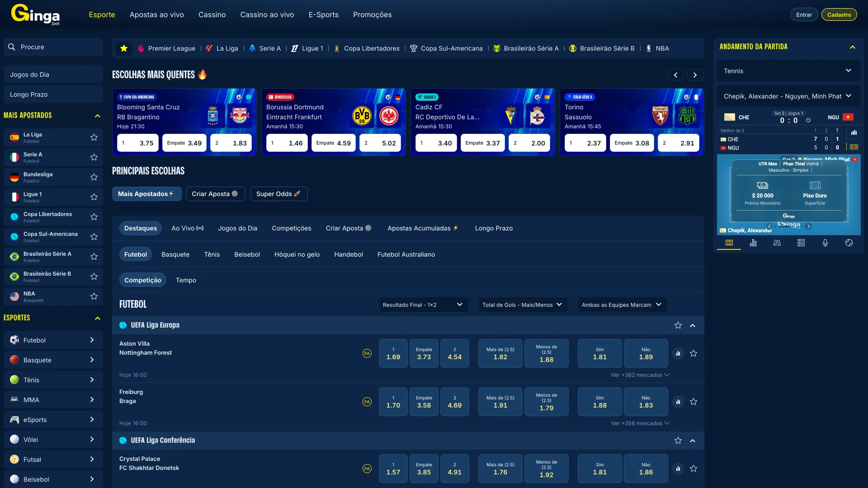Image resolution: width=868 pixels, height=488 pixels.
Task: Favorite Serie A with its star
Action: [94, 157]
